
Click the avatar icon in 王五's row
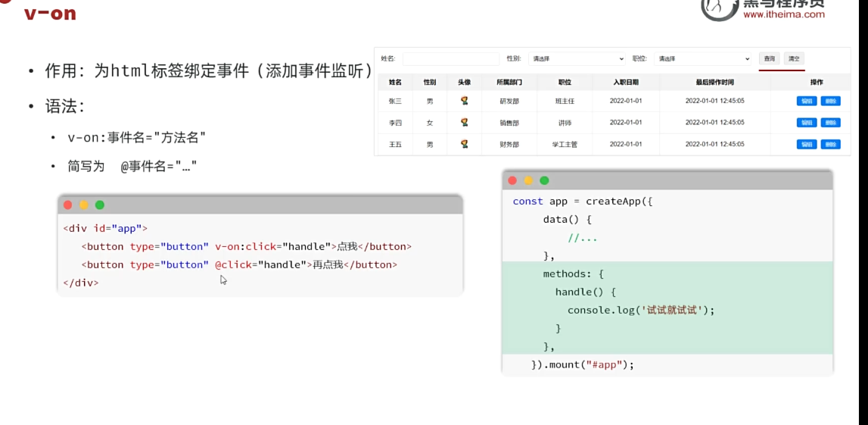click(464, 144)
